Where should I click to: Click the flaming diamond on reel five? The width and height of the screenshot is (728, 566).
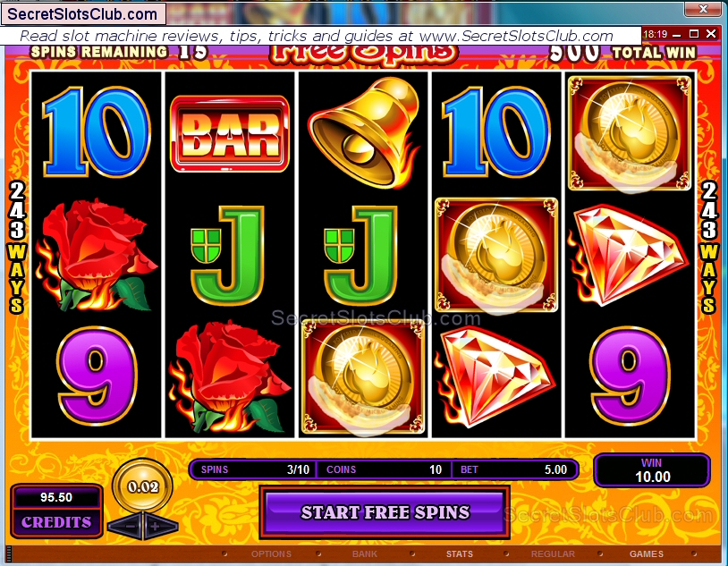click(628, 255)
